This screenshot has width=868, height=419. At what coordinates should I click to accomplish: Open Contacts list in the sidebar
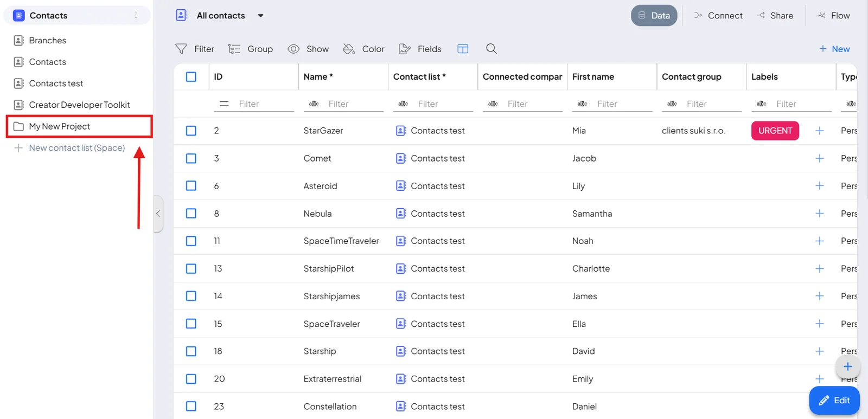tap(48, 62)
